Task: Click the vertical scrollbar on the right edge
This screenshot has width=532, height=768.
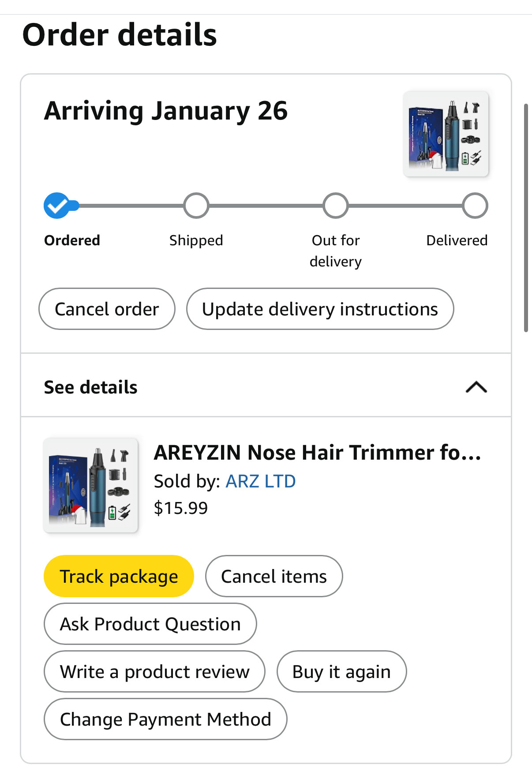Action: [526, 217]
